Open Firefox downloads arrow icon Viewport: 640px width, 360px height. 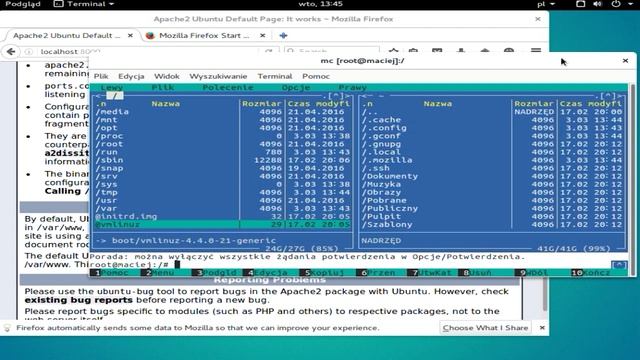(461, 51)
